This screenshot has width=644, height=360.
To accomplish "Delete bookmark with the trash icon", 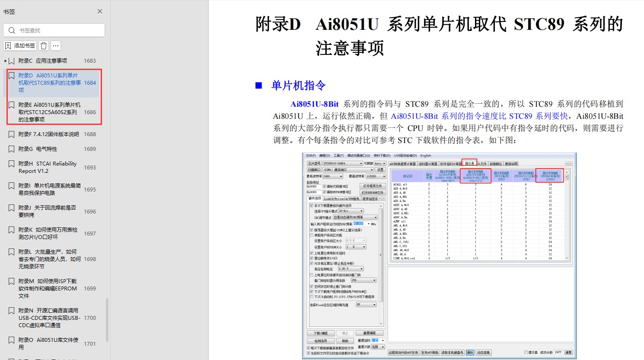I will click(x=44, y=45).
